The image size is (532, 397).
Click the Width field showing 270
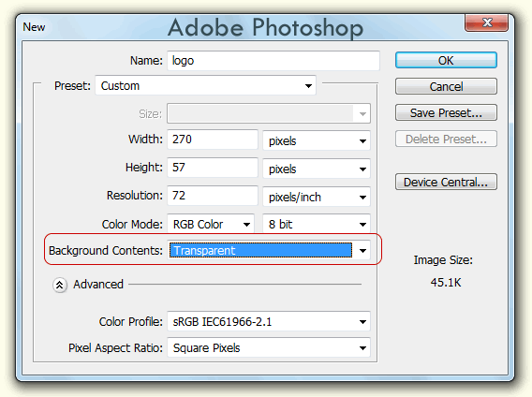213,140
